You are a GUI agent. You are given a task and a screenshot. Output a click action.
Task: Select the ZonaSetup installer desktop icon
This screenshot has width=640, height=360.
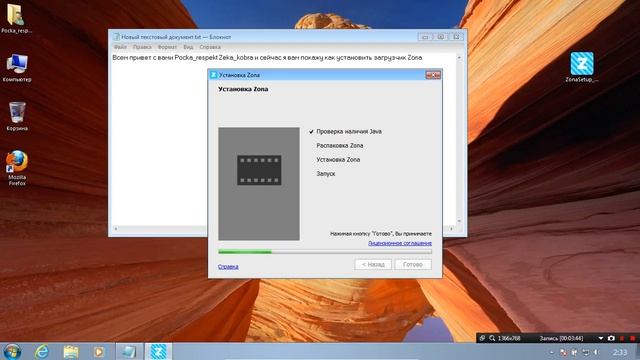(582, 67)
